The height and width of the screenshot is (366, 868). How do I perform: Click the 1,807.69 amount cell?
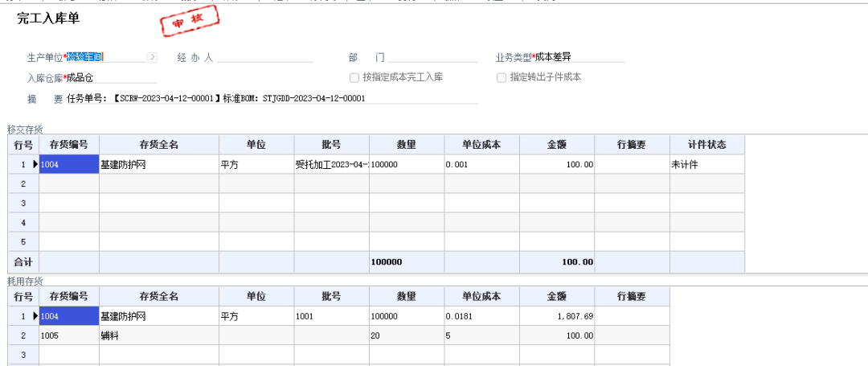(x=556, y=317)
